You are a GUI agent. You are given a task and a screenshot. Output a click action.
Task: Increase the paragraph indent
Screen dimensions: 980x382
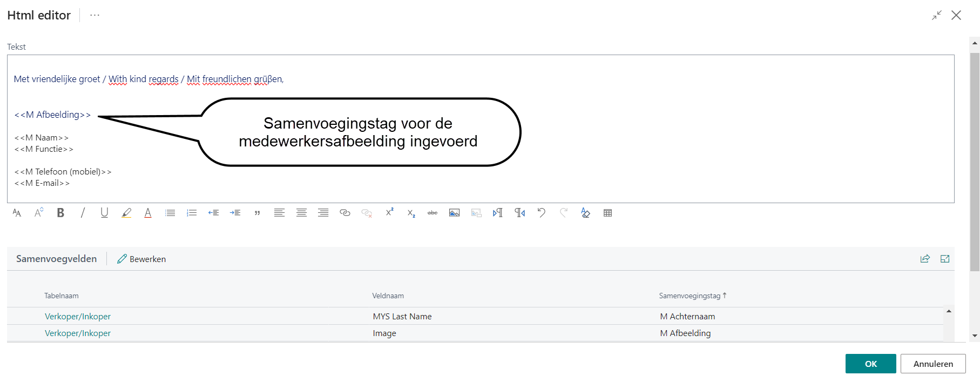click(x=235, y=213)
